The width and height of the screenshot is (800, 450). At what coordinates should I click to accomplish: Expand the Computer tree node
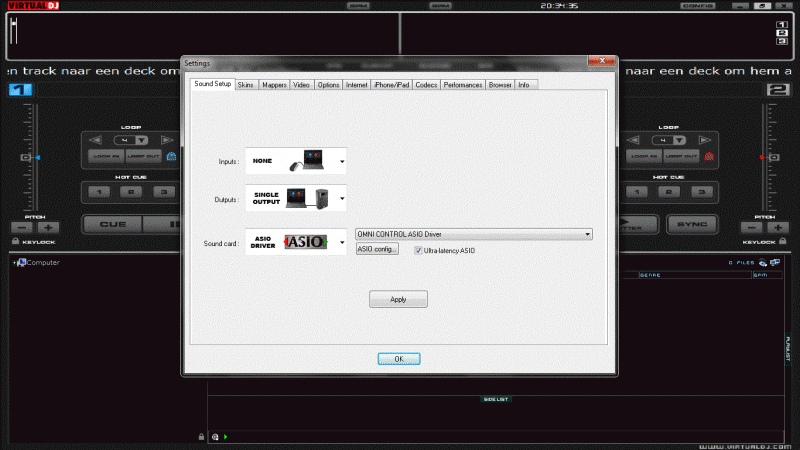[x=14, y=263]
